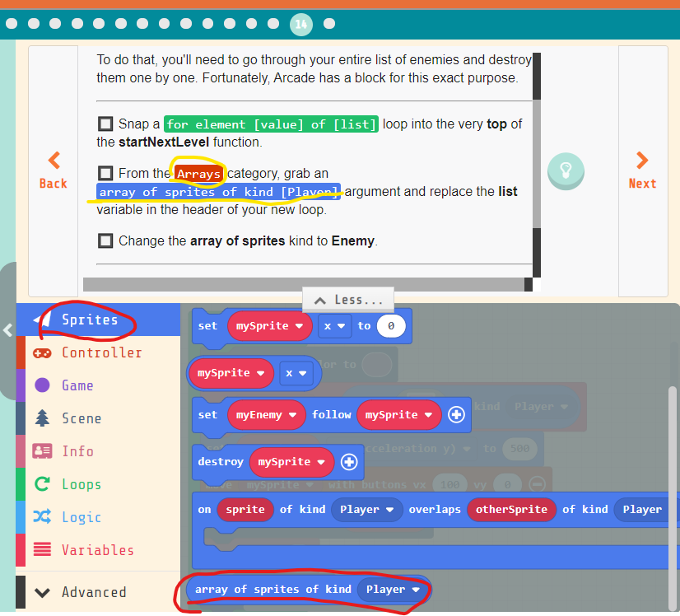Open Player dropdown in array of sprites block
The image size is (680, 616).
(393, 590)
